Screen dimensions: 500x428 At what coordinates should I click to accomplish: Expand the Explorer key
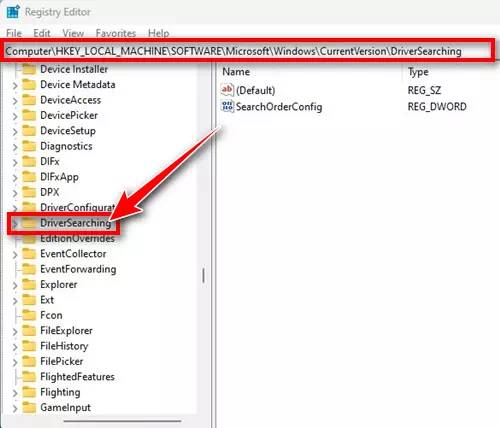tap(15, 285)
